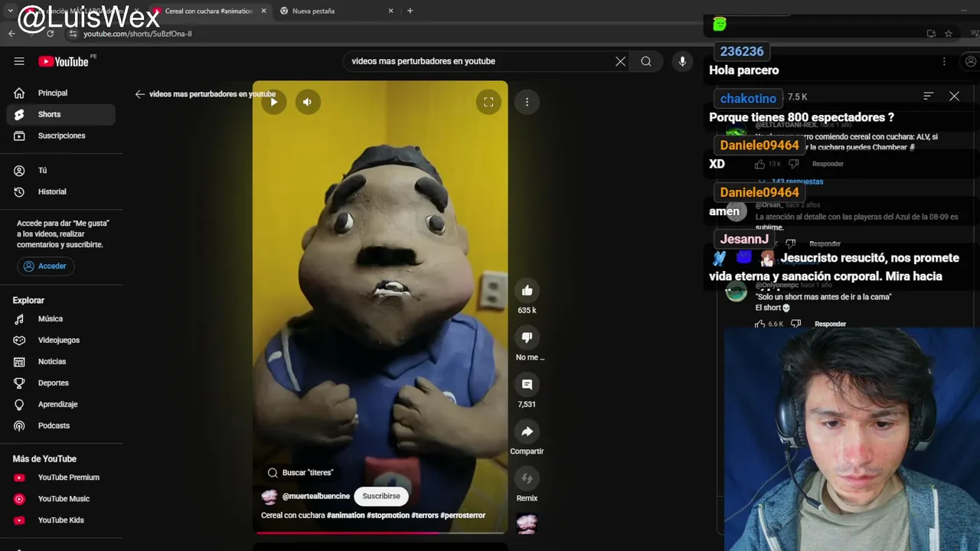Like the comment with 6.6 K likes
This screenshot has height=551, width=980.
tap(759, 324)
